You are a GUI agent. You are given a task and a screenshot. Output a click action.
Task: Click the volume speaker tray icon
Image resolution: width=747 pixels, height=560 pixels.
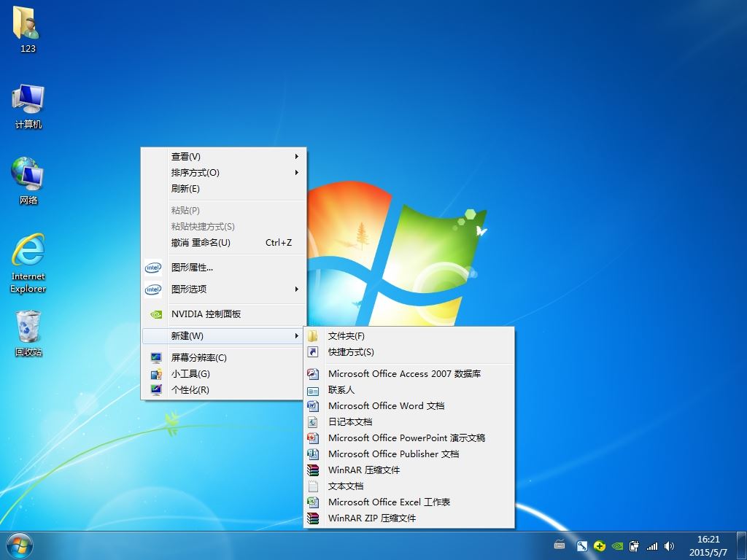(x=670, y=546)
